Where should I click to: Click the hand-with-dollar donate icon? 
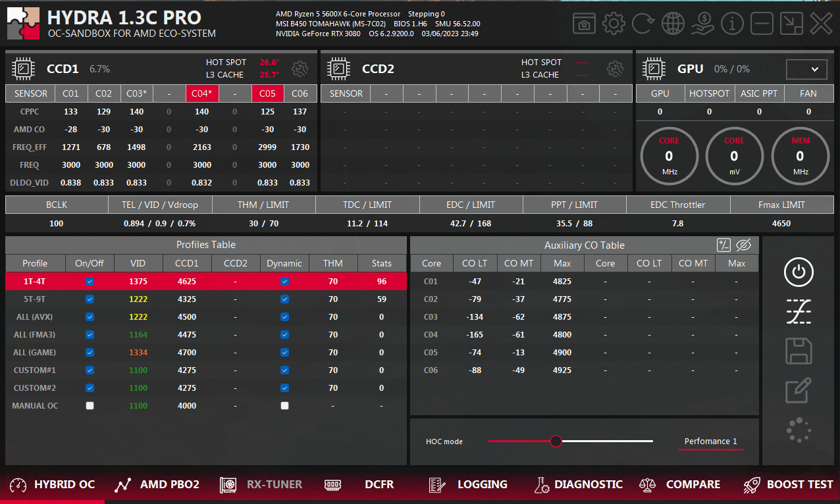pyautogui.click(x=702, y=24)
